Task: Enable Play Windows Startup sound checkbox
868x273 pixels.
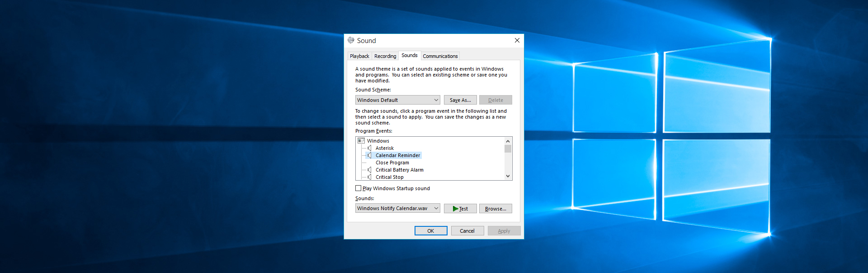Action: [x=359, y=188]
